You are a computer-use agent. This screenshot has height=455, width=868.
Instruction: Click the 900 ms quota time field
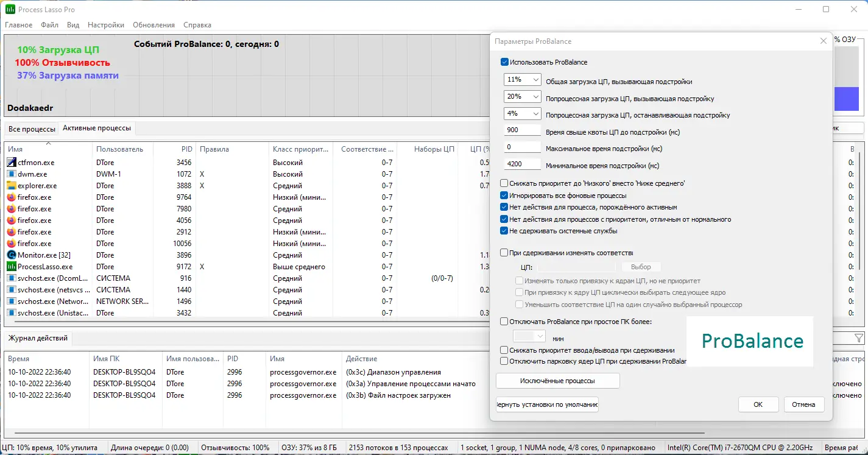pos(523,130)
